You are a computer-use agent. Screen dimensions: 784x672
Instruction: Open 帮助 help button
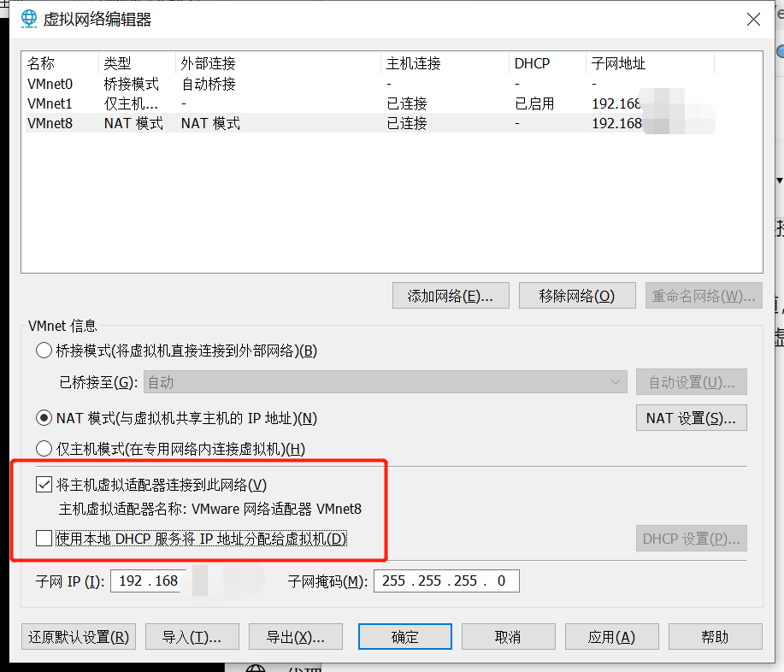tap(716, 637)
